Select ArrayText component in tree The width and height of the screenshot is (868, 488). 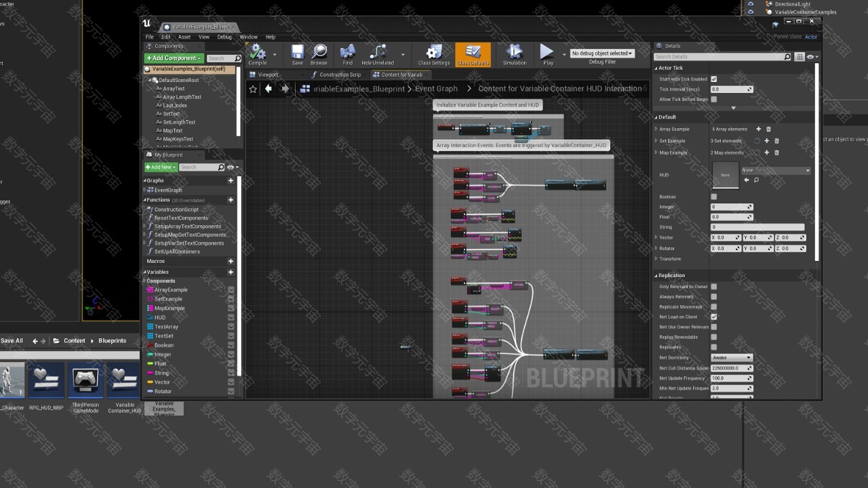pos(173,89)
